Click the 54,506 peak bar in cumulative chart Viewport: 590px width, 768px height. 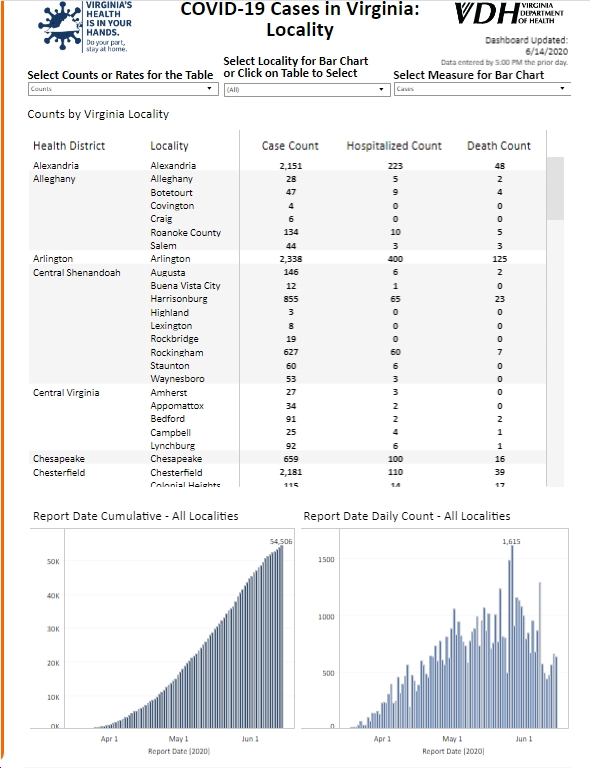pyautogui.click(x=282, y=637)
